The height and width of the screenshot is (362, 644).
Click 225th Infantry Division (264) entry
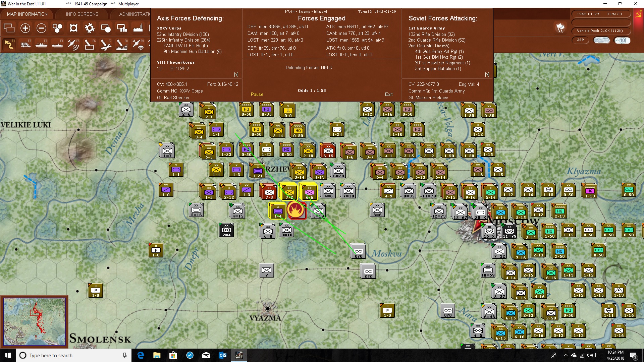(183, 40)
